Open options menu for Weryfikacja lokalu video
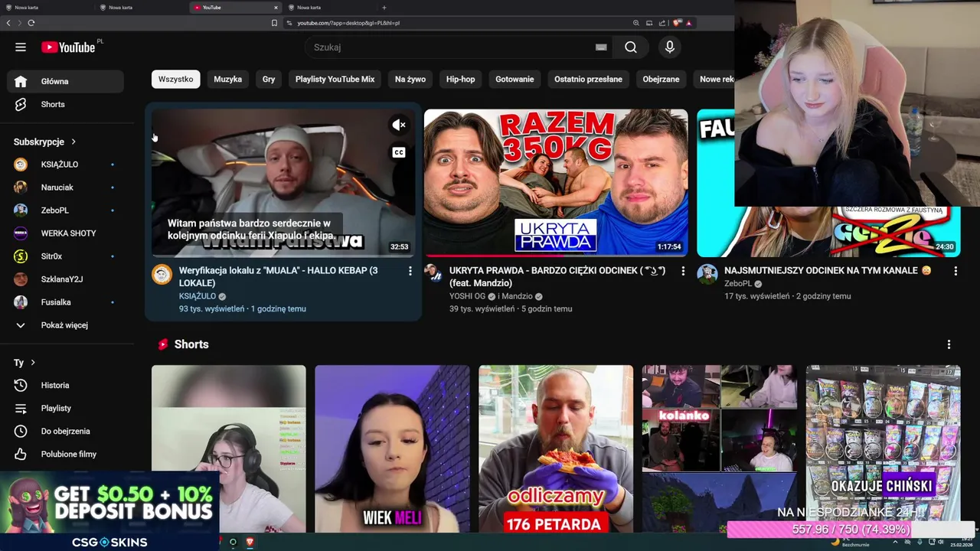The width and height of the screenshot is (980, 551). pyautogui.click(x=410, y=271)
